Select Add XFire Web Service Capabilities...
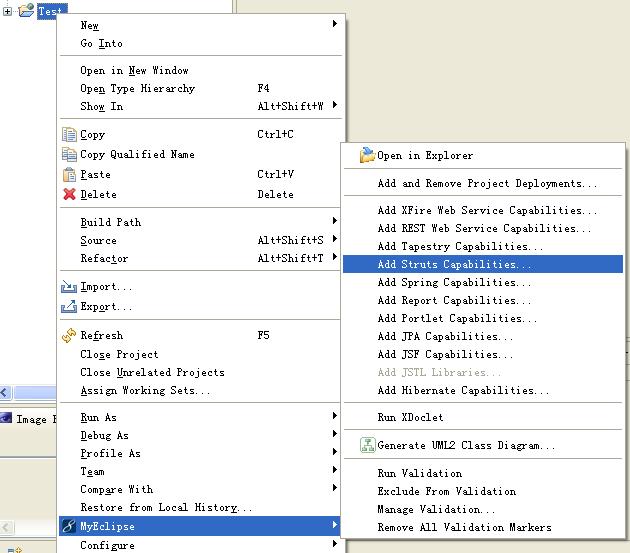The image size is (630, 553). [483, 210]
